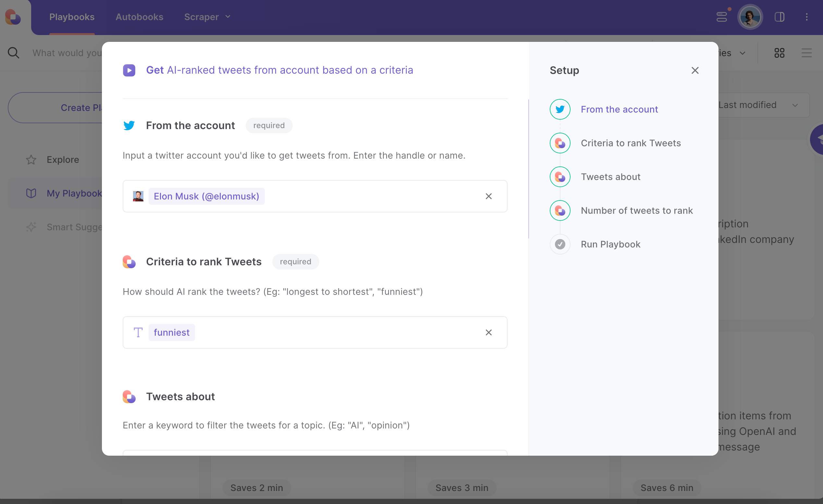Click the grid view icon
The height and width of the screenshot is (504, 823).
pos(779,53)
